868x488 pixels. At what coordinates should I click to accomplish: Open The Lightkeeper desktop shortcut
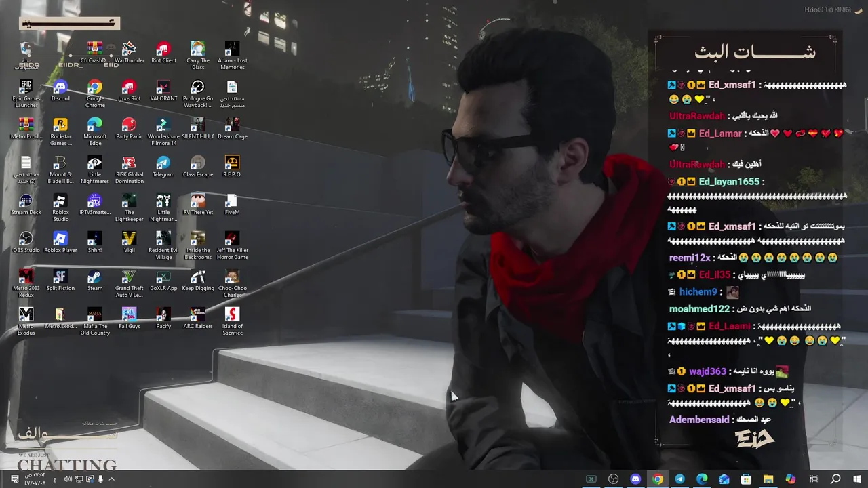point(129,208)
